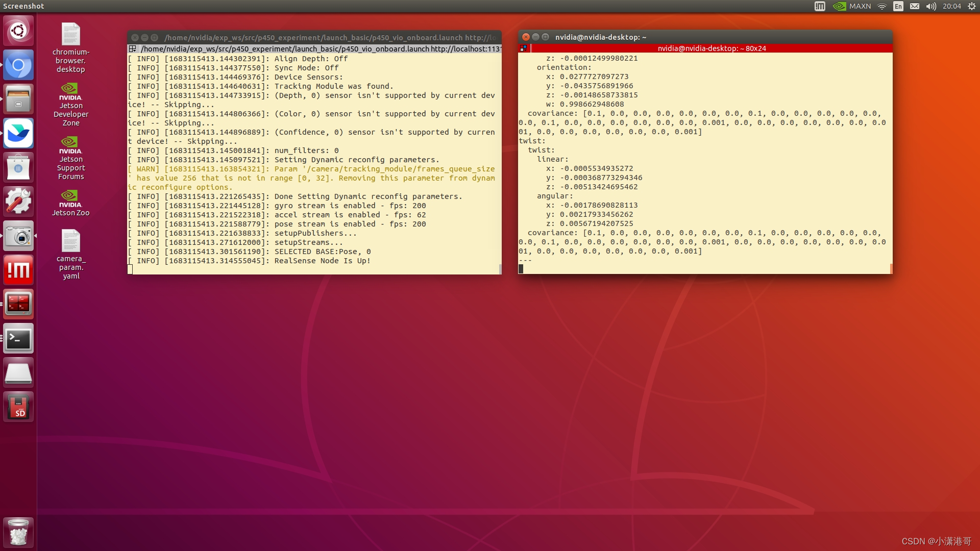Click the 'Done Setting Dynamic reconfig parameters.' line
Image resolution: width=980 pixels, height=551 pixels.
(x=295, y=196)
